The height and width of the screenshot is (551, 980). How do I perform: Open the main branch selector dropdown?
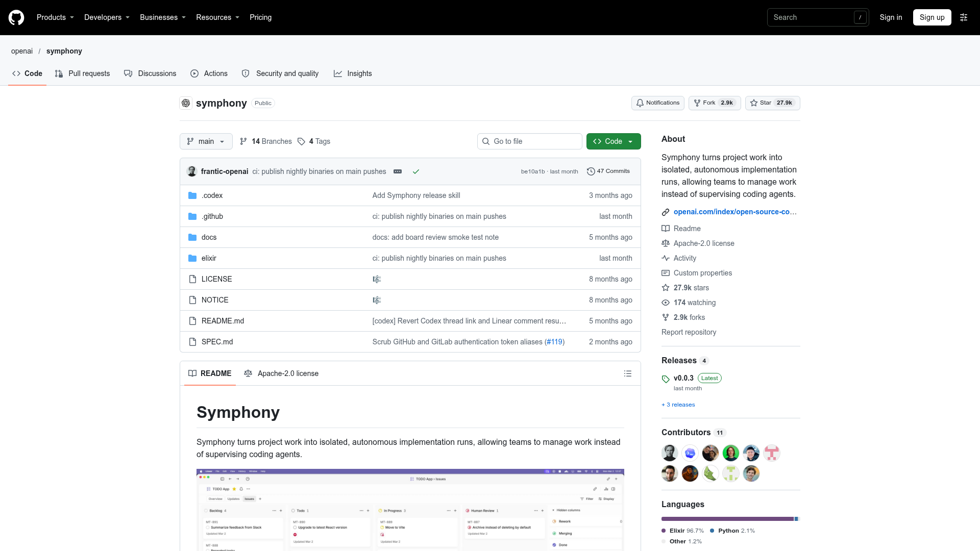pyautogui.click(x=206, y=141)
